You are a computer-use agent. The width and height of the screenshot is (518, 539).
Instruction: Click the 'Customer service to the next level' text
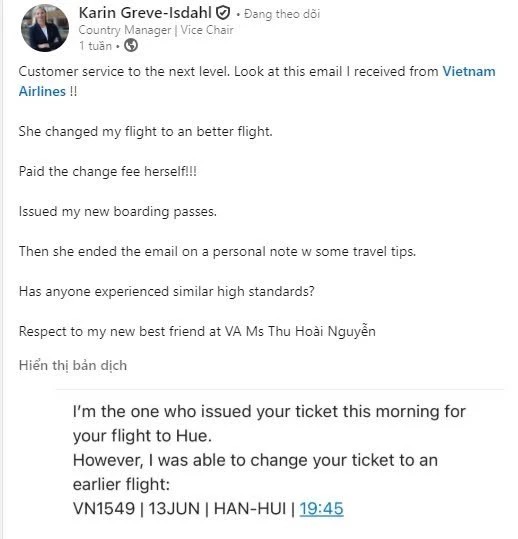(124, 72)
